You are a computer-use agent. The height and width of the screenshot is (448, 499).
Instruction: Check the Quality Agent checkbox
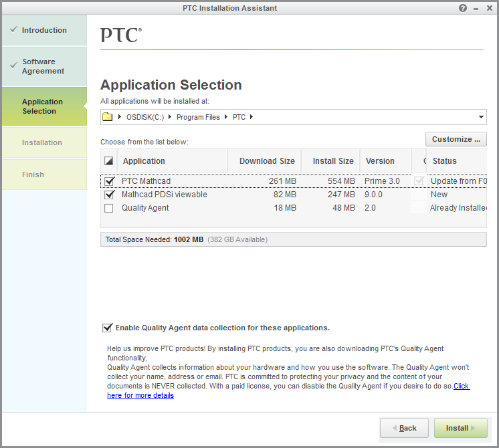pyautogui.click(x=109, y=208)
